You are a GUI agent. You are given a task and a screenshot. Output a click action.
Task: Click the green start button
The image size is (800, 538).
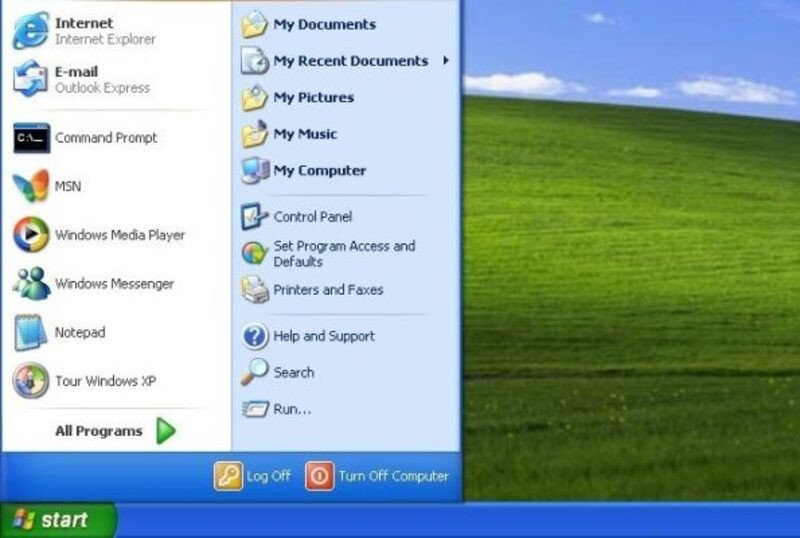57,520
